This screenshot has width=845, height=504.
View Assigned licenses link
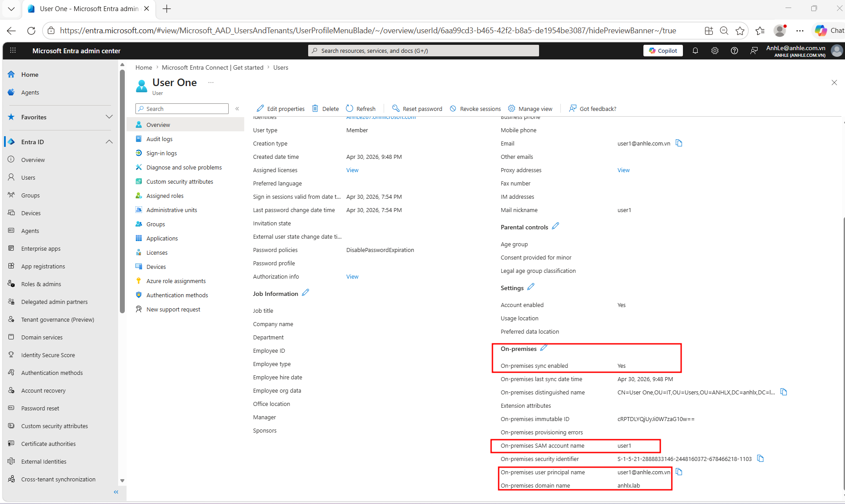353,170
